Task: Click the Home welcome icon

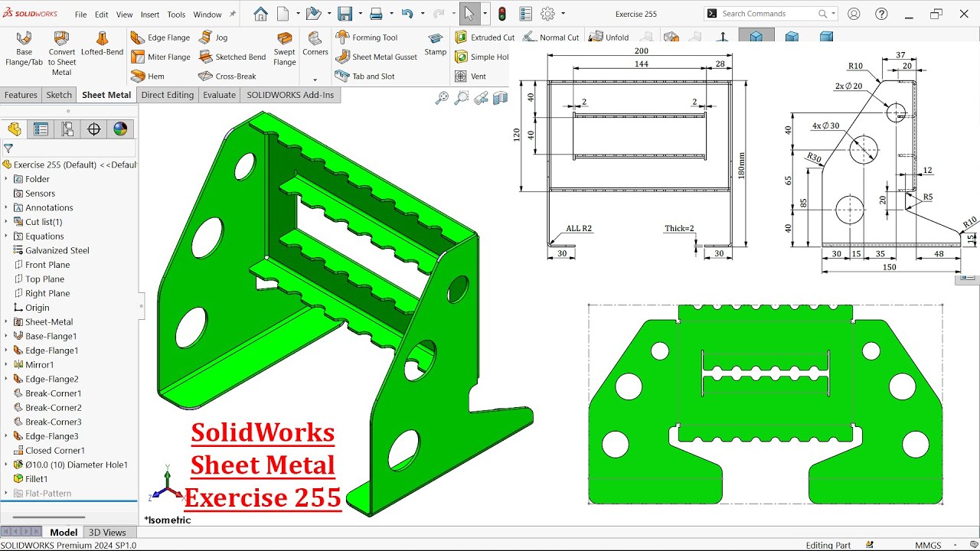Action: coord(260,14)
